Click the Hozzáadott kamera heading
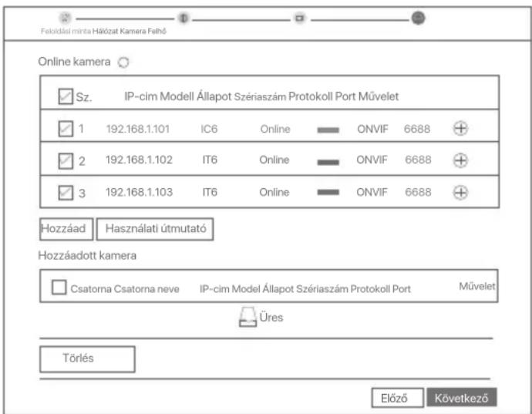This screenshot has height=414, width=532. click(87, 255)
